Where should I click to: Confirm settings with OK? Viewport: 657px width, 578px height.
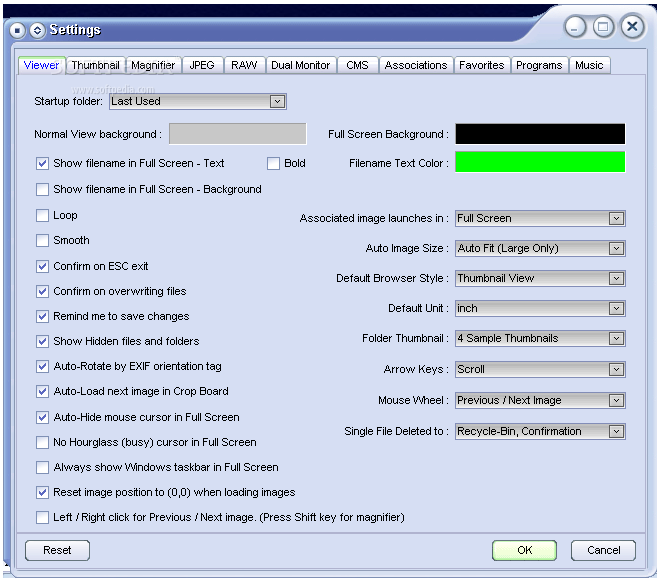[x=524, y=550]
